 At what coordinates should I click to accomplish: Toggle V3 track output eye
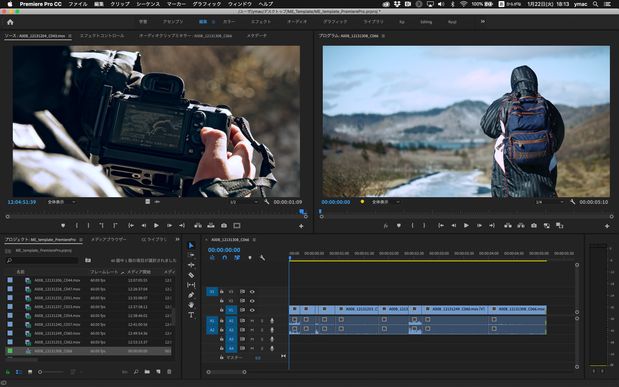(252, 291)
